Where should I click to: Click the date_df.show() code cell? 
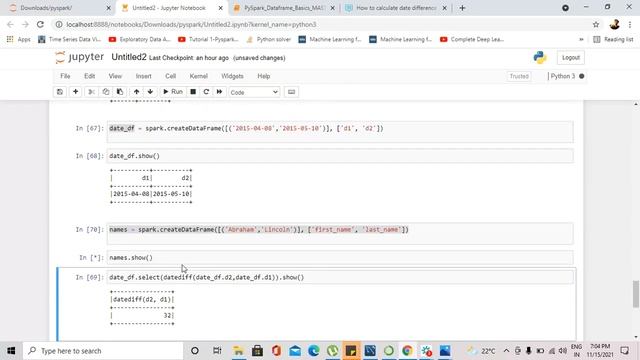point(340,156)
